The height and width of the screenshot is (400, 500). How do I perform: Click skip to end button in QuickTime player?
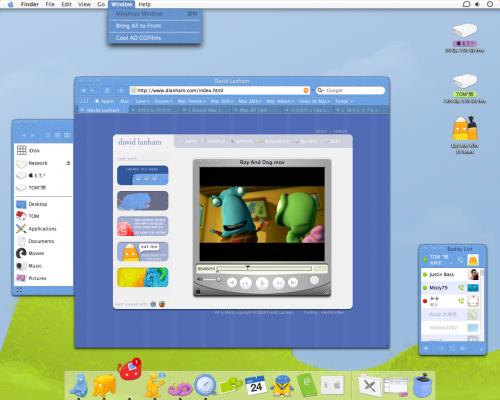click(x=293, y=283)
